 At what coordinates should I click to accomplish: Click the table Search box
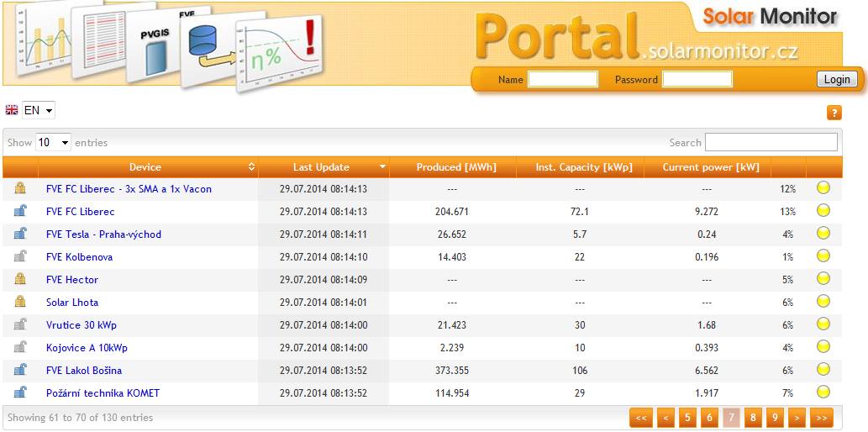coord(771,143)
